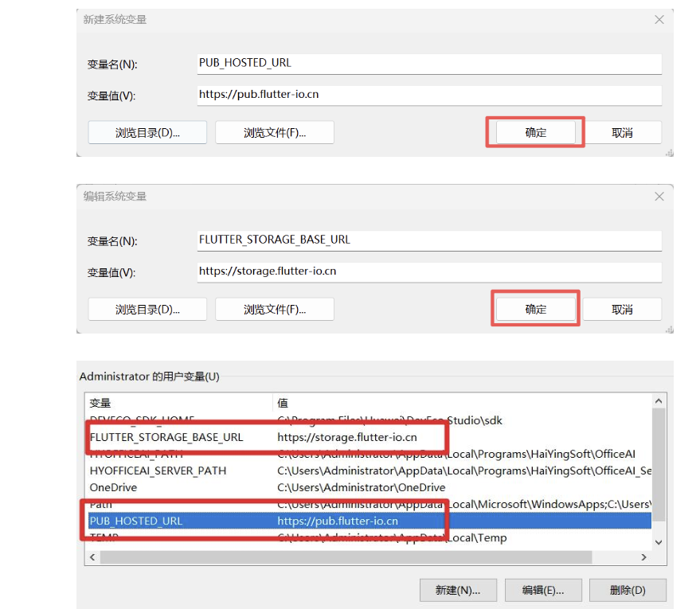Click the right arrow of the horizontal scrollbar
This screenshot has height=609, width=700.
tap(643, 556)
